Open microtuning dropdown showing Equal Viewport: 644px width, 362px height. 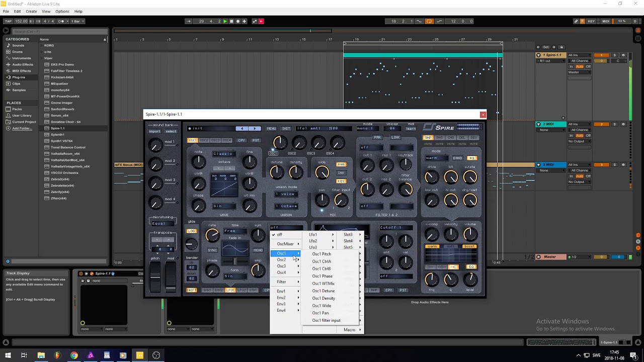(162, 223)
